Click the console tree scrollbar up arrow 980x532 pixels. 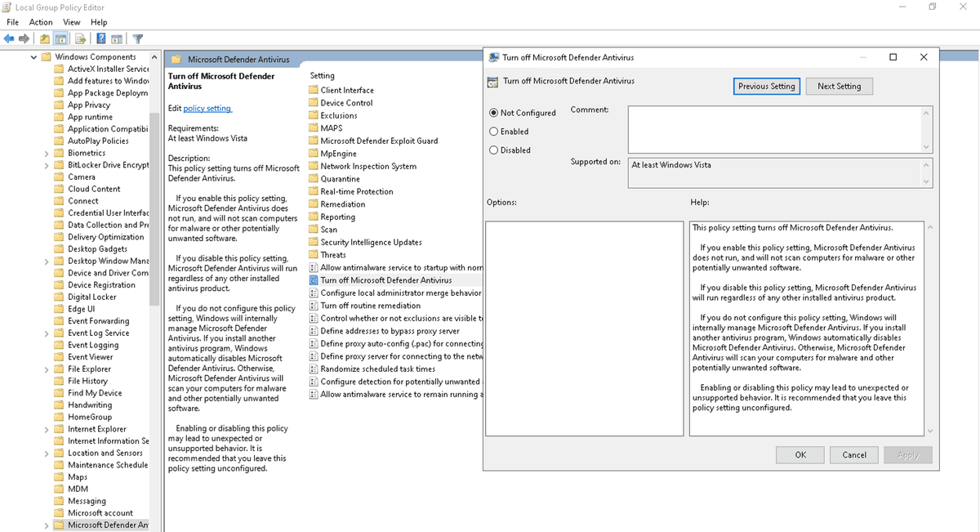(x=154, y=57)
